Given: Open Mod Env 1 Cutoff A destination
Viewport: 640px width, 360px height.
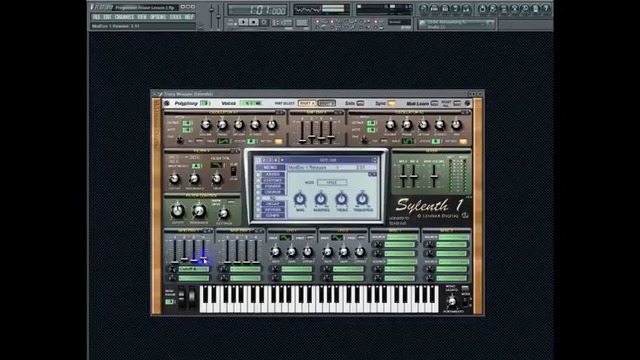Looking at the screenshot, I should coord(194,269).
